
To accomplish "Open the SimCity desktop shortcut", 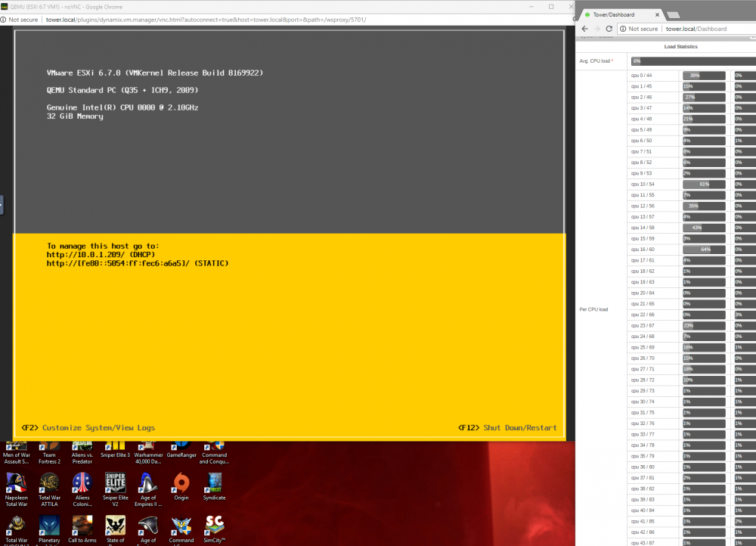I will [214, 529].
